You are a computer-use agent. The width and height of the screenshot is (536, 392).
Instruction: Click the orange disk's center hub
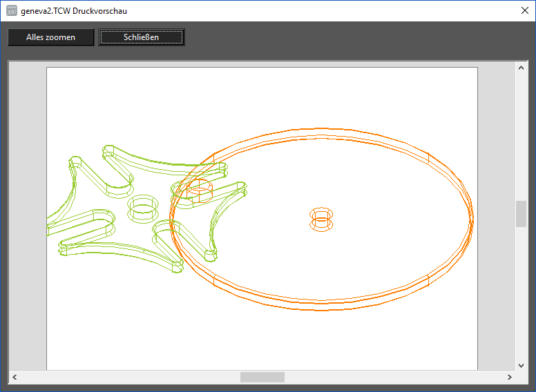tap(321, 219)
